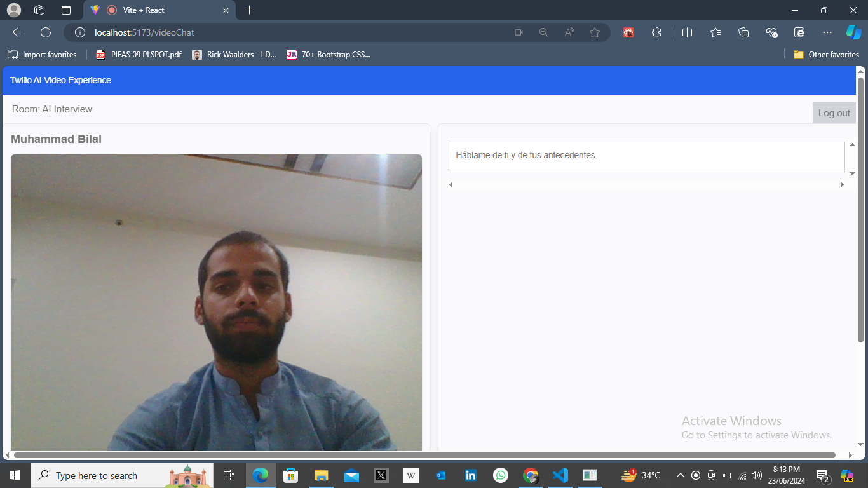The height and width of the screenshot is (488, 868).
Task: Open the notification center icon
Action: [x=822, y=475]
